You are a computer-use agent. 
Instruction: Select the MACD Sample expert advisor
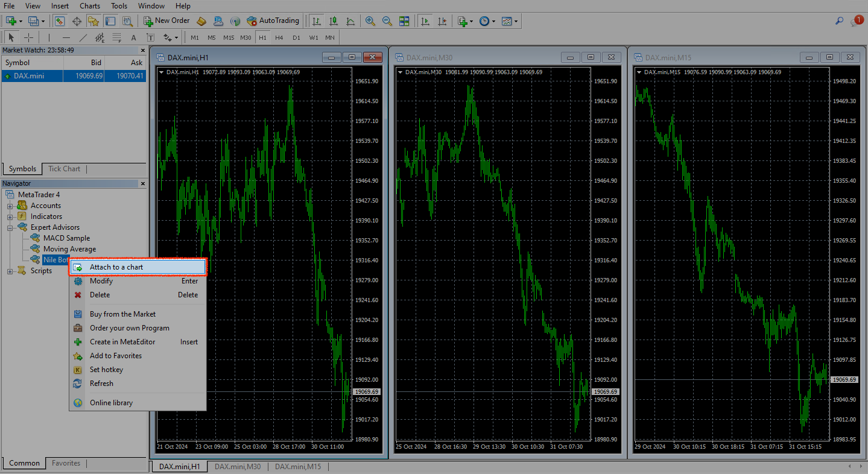tap(66, 238)
